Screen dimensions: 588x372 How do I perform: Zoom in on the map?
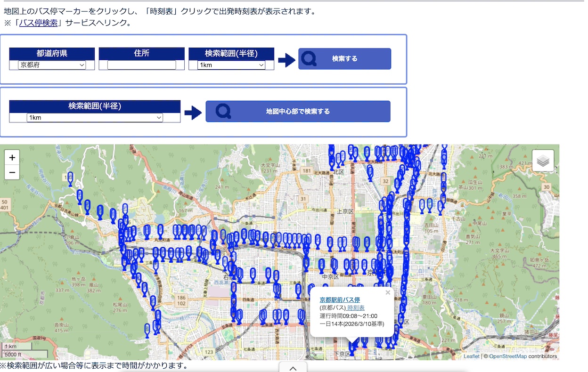tap(12, 158)
